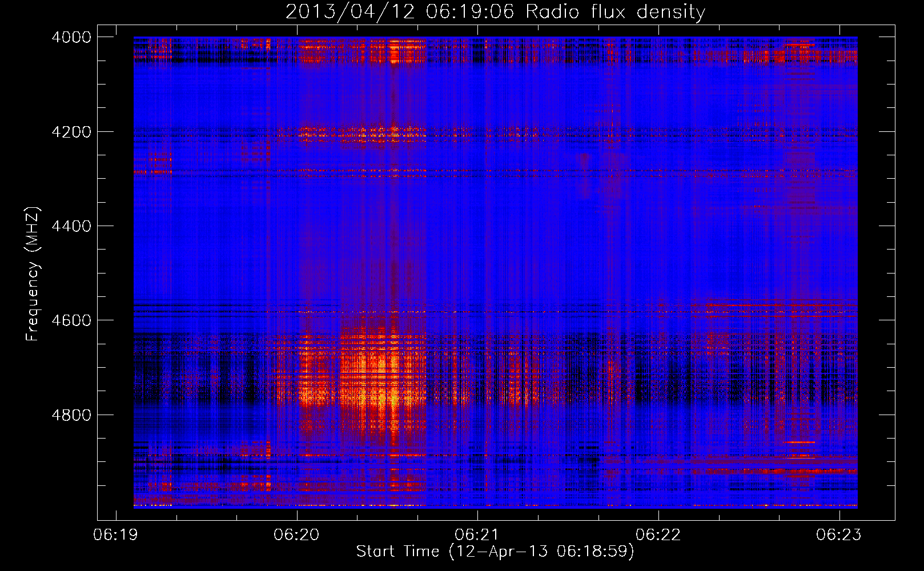Click the 4600 frequency axis label
Viewport: 924px width, 571px height.
71,320
